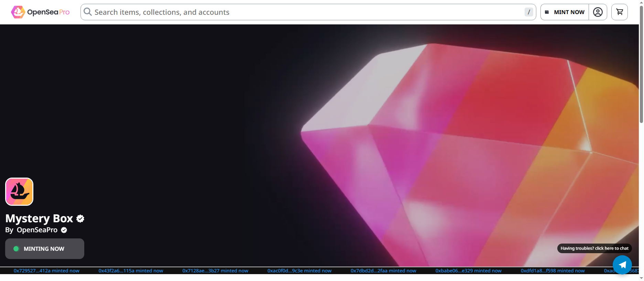Click the Mystery Box collection avatar
Image resolution: width=644 pixels, height=281 pixels.
[19, 192]
